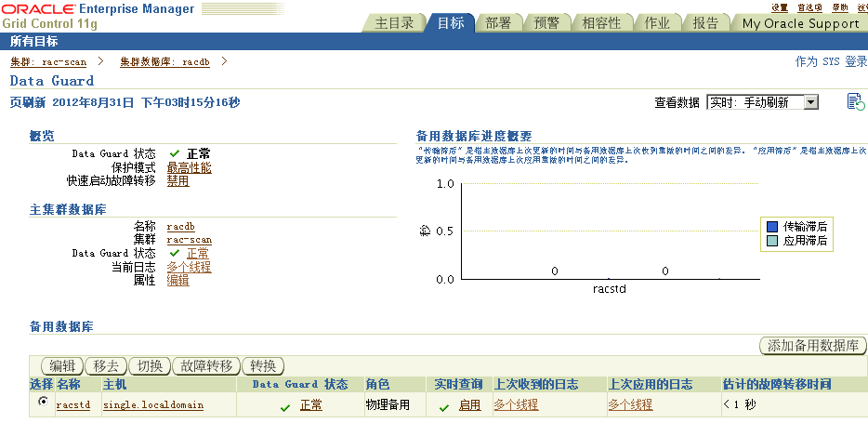This screenshot has width=868, height=423.
Task: Open the My Oracle Support tab
Action: [800, 23]
